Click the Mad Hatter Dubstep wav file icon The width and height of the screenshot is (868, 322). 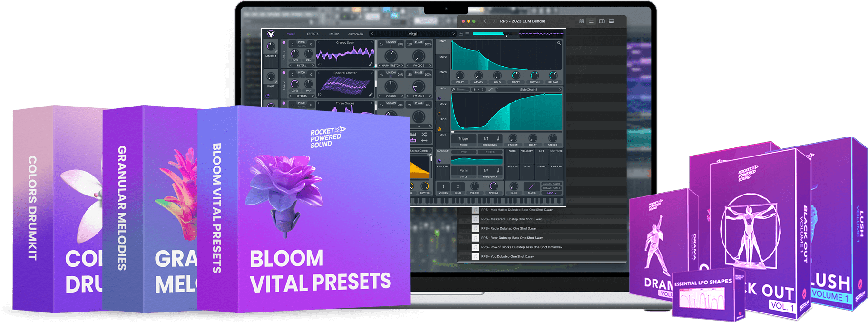pyautogui.click(x=475, y=210)
